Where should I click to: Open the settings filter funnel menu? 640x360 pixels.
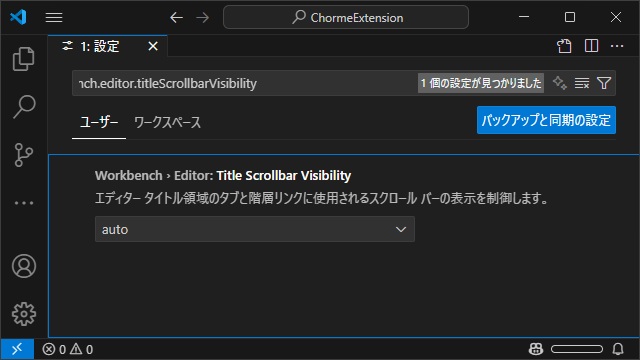604,83
